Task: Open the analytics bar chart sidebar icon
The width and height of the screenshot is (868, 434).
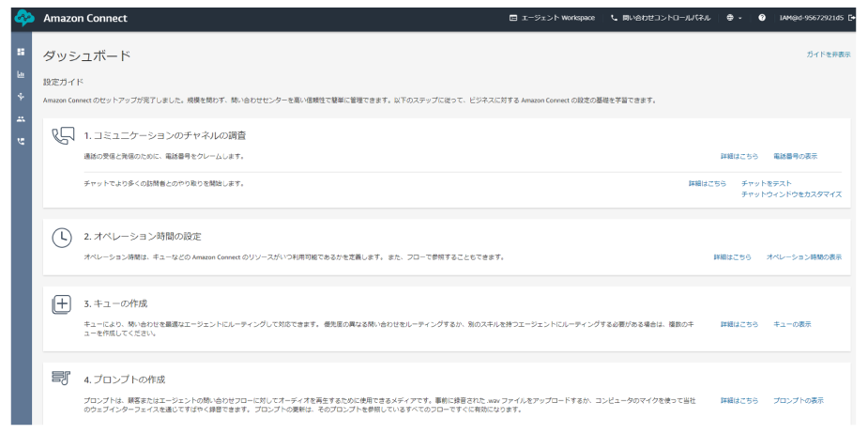Action: (21, 74)
